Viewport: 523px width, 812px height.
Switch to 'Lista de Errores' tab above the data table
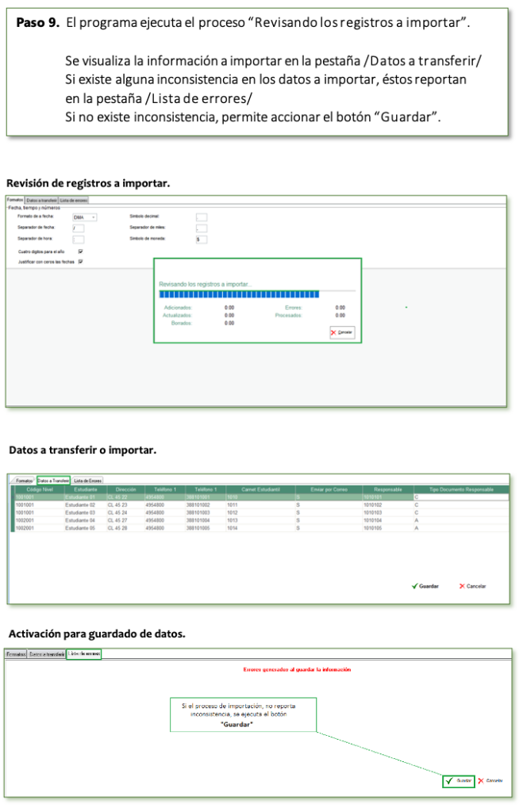pyautogui.click(x=87, y=481)
